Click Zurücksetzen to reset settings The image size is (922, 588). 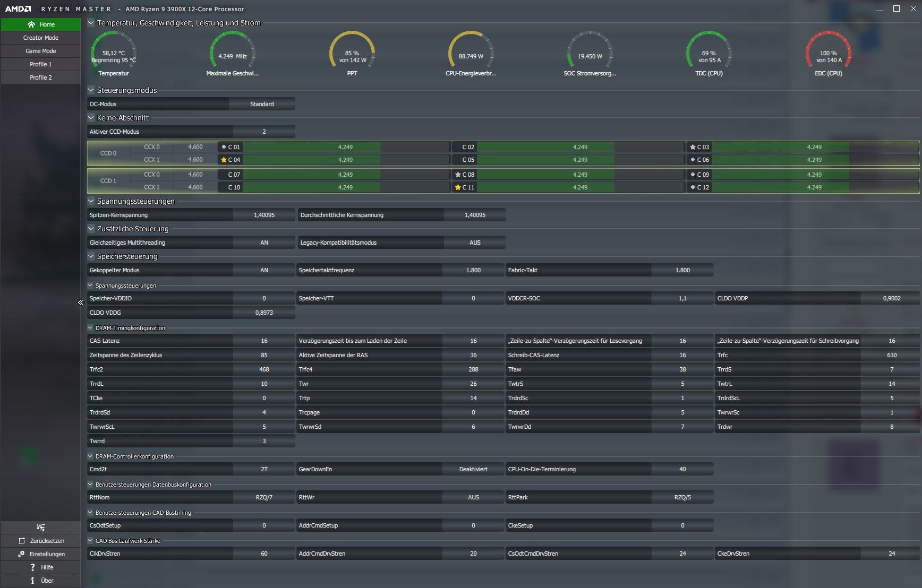point(41,541)
